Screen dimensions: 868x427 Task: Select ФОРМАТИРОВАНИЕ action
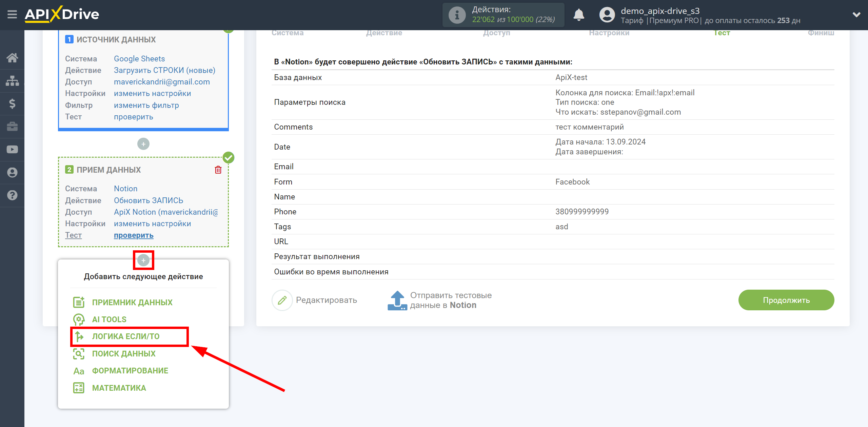point(130,371)
